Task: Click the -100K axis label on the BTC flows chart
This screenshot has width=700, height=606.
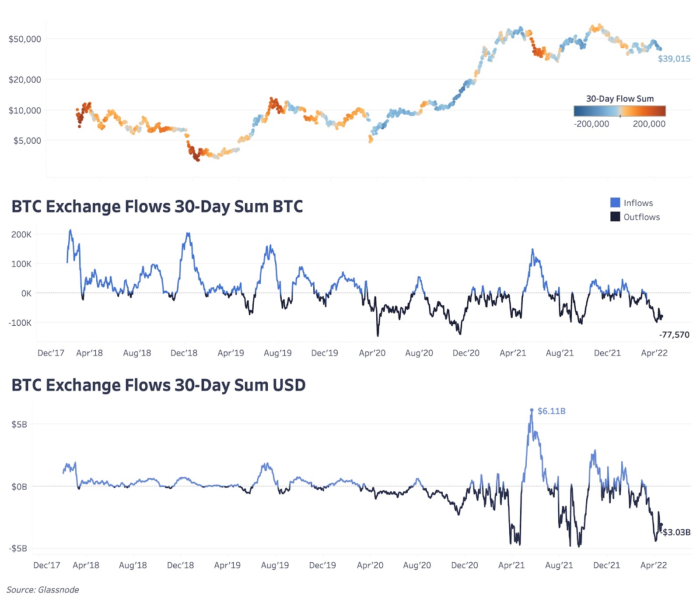Action: [x=20, y=323]
